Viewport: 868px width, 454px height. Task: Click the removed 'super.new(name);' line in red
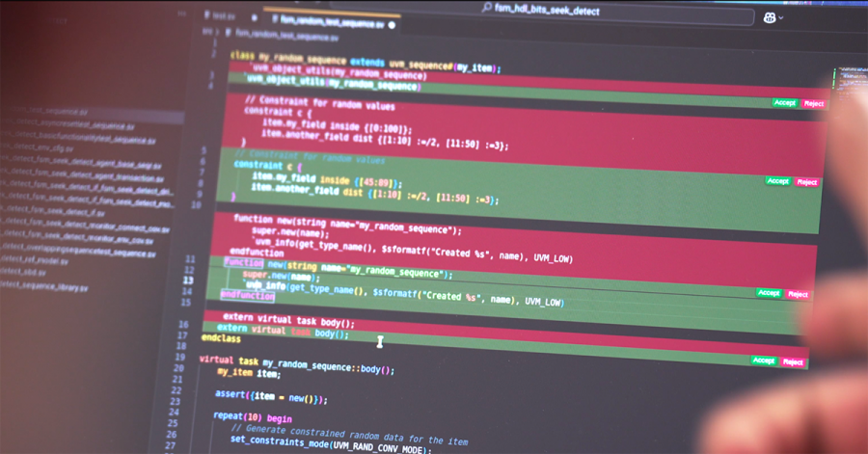(290, 232)
